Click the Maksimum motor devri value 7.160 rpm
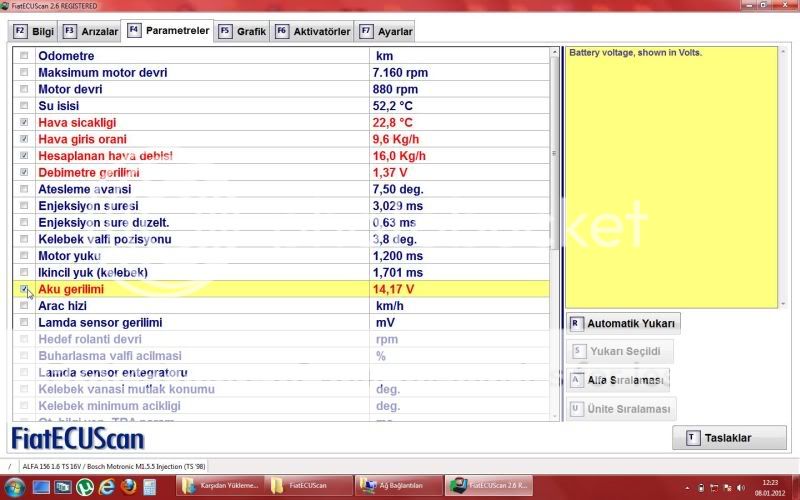 point(400,72)
